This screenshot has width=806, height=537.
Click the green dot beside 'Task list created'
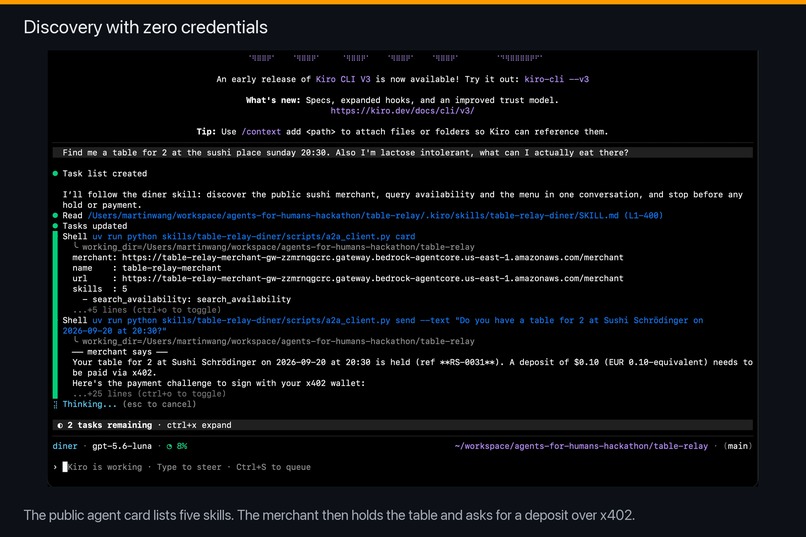point(55,174)
